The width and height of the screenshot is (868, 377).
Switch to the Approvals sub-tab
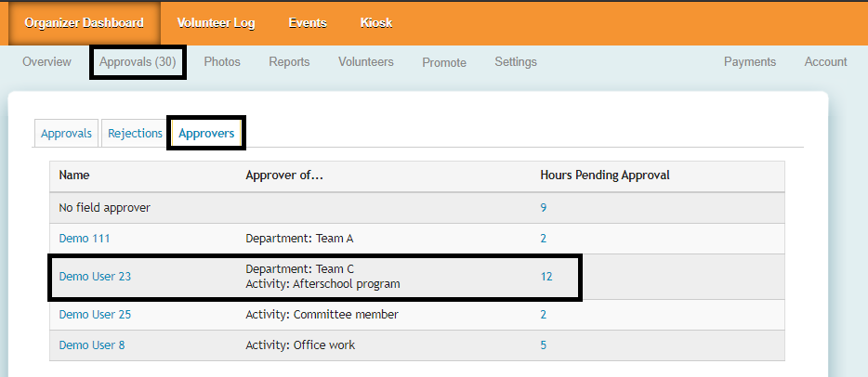66,134
